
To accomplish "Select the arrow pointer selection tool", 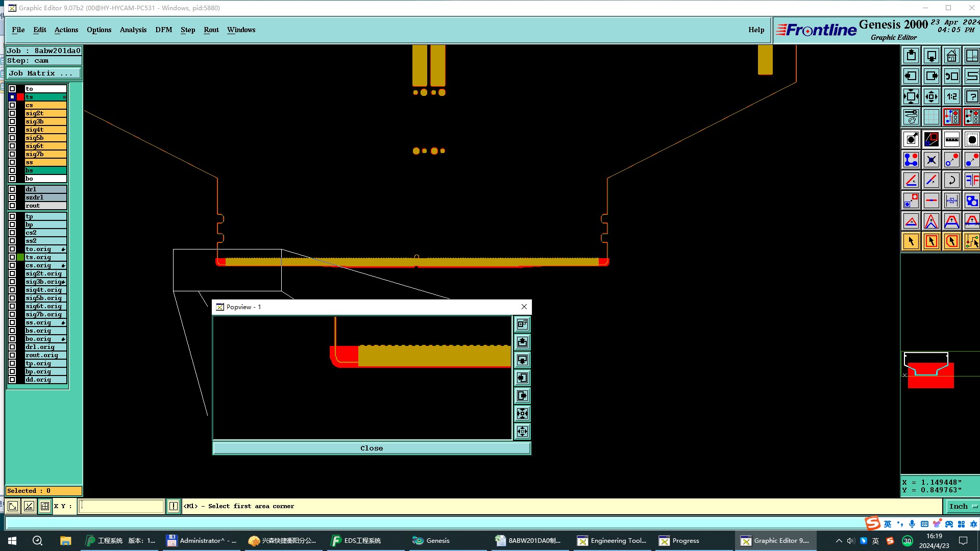I will pyautogui.click(x=911, y=241).
